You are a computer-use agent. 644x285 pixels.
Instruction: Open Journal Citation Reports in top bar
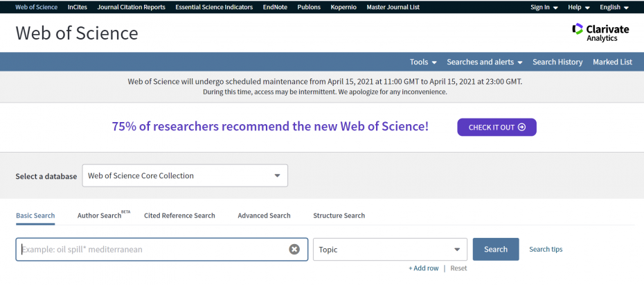pyautogui.click(x=132, y=8)
